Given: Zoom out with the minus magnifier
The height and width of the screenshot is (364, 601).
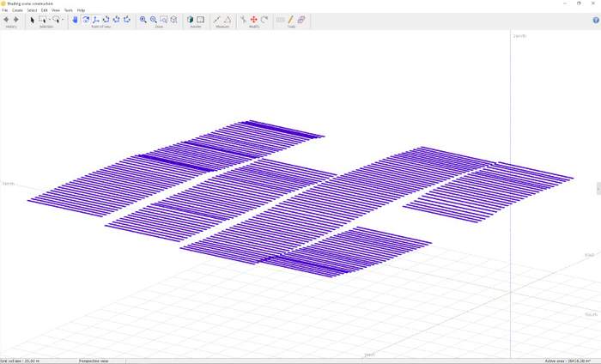Looking at the screenshot, I should tap(154, 20).
